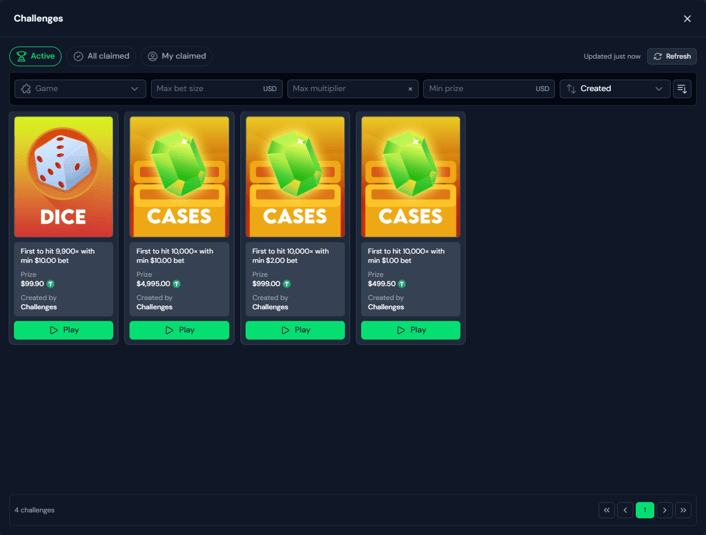Click 'First to hit 9,900× with min $10.00 bet'

pos(58,256)
